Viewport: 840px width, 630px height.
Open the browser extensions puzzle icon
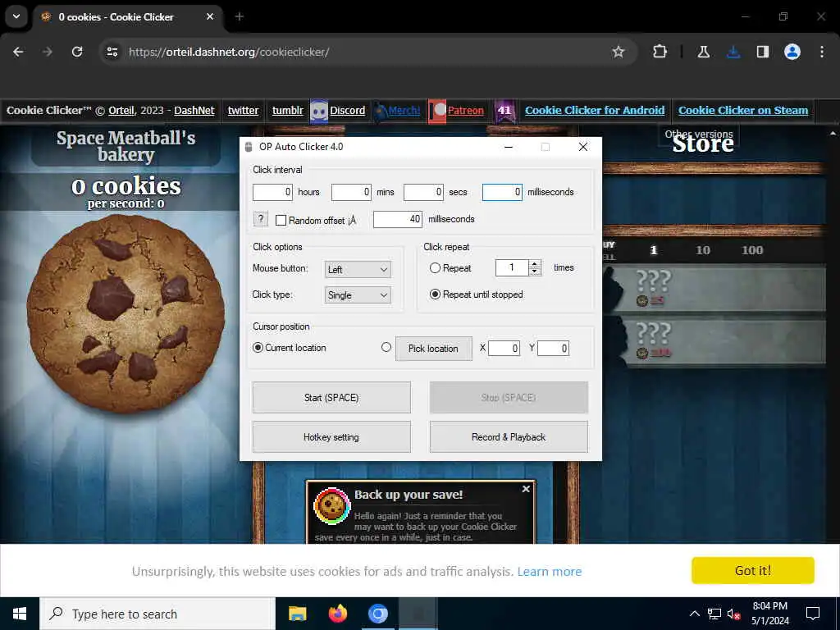[660, 52]
